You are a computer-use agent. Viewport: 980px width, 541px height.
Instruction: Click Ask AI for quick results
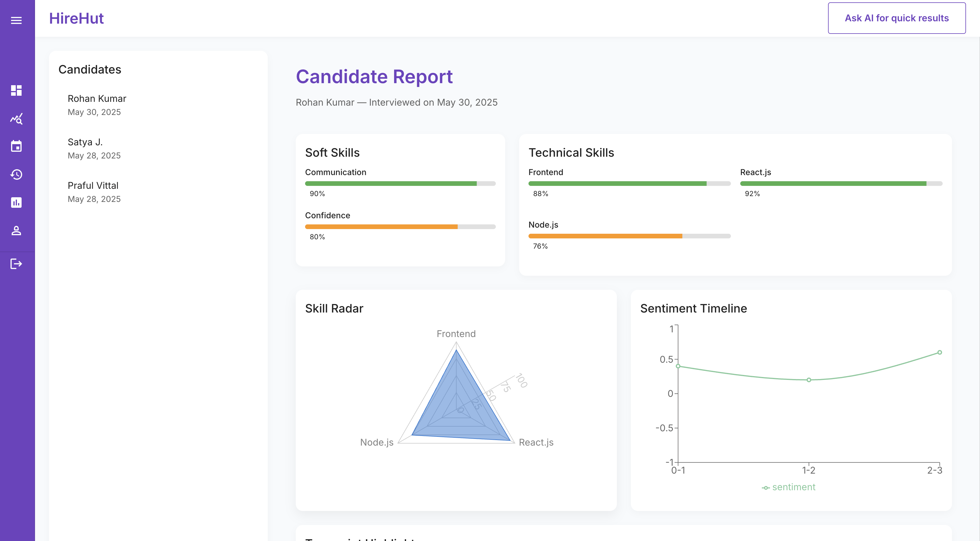[x=896, y=18]
